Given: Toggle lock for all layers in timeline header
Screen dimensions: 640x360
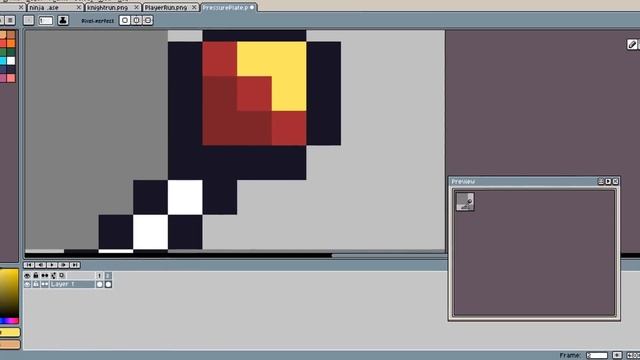Looking at the screenshot, I should tap(36, 276).
